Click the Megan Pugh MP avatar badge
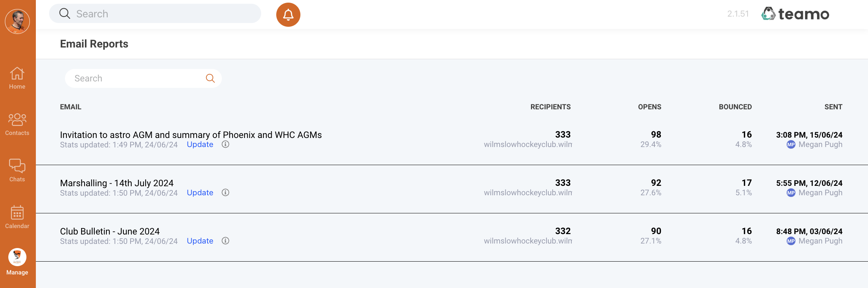 tap(791, 145)
